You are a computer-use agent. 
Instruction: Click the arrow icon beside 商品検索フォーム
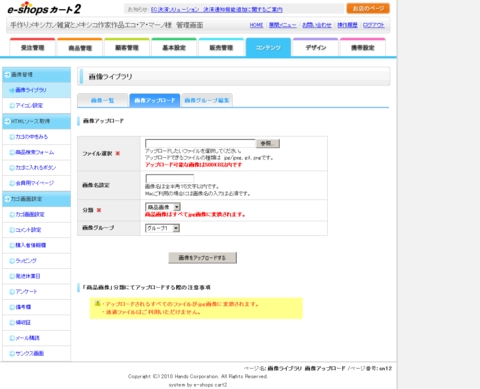tap(12, 152)
